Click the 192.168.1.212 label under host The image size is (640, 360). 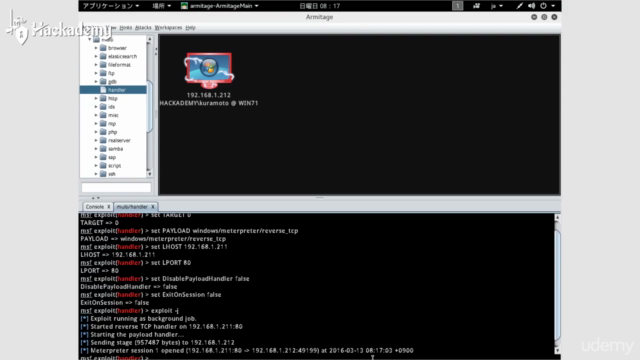[209, 95]
